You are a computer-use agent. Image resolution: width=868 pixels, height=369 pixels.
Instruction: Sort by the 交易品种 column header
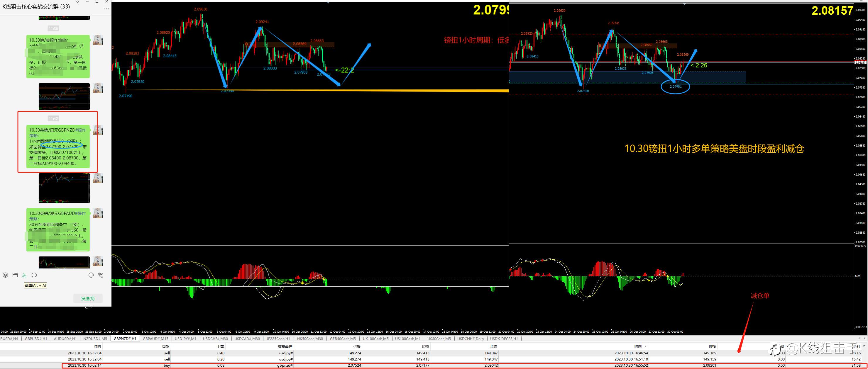285,346
